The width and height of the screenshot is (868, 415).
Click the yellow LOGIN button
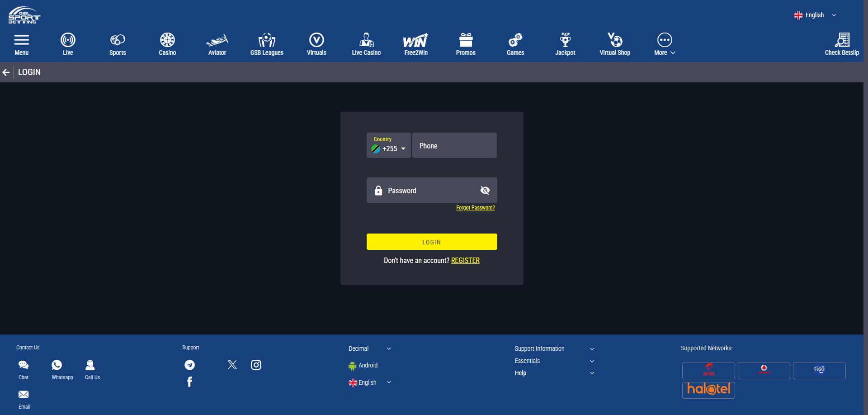[x=431, y=242]
